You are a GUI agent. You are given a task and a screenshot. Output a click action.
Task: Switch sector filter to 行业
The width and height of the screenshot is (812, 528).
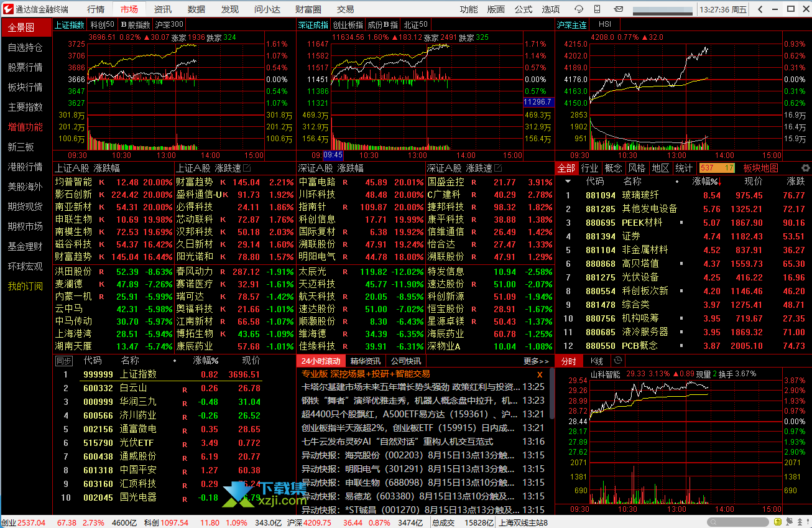click(590, 168)
